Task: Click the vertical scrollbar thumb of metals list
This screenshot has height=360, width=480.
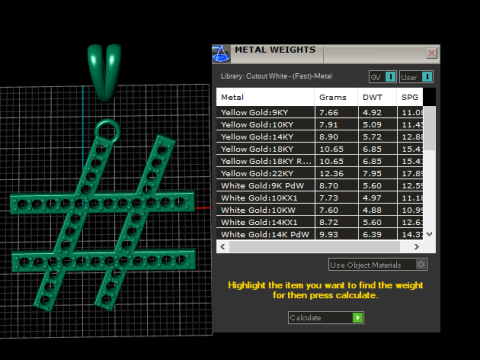Action: coord(430,128)
